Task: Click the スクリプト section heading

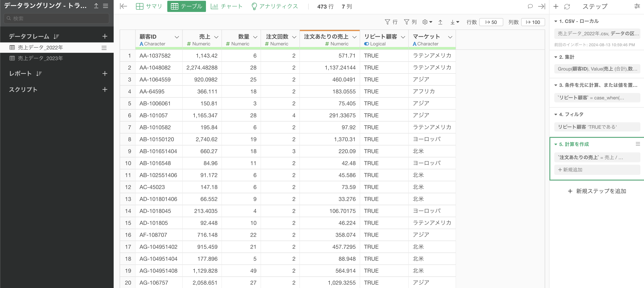Action: tap(23, 89)
